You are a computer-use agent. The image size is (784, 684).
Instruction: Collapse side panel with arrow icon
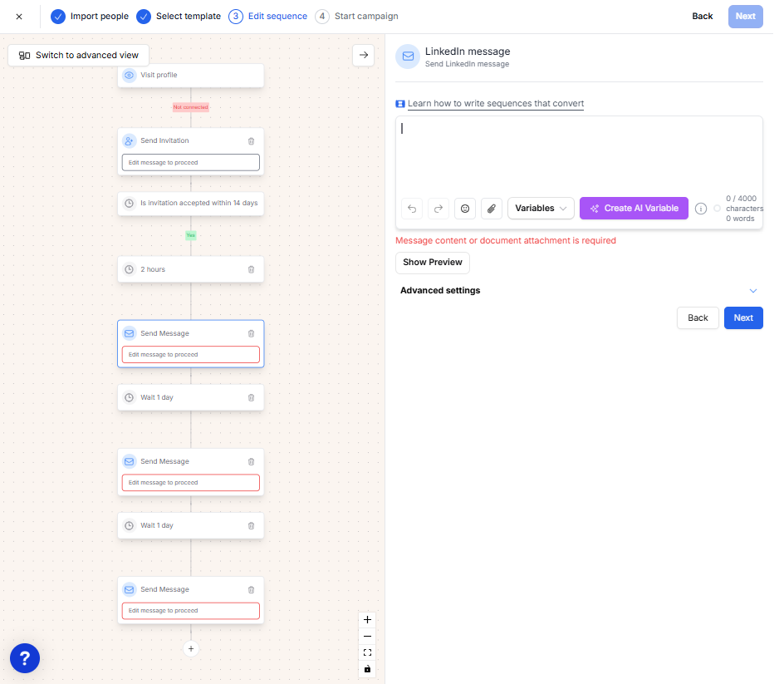(x=364, y=55)
